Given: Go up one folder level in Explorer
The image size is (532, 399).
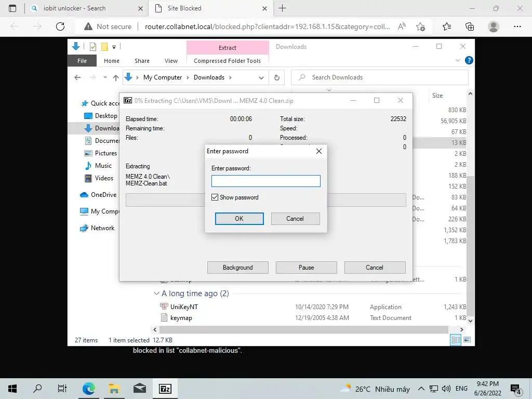Looking at the screenshot, I should 116,78.
